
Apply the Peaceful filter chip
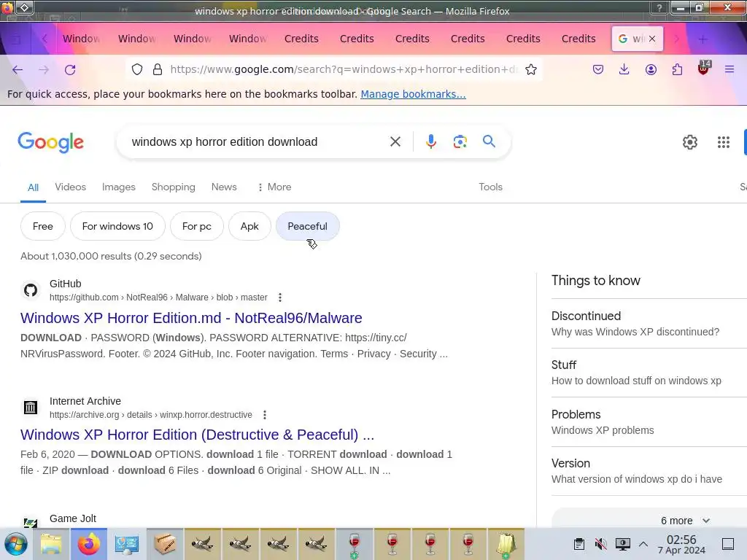tap(307, 226)
